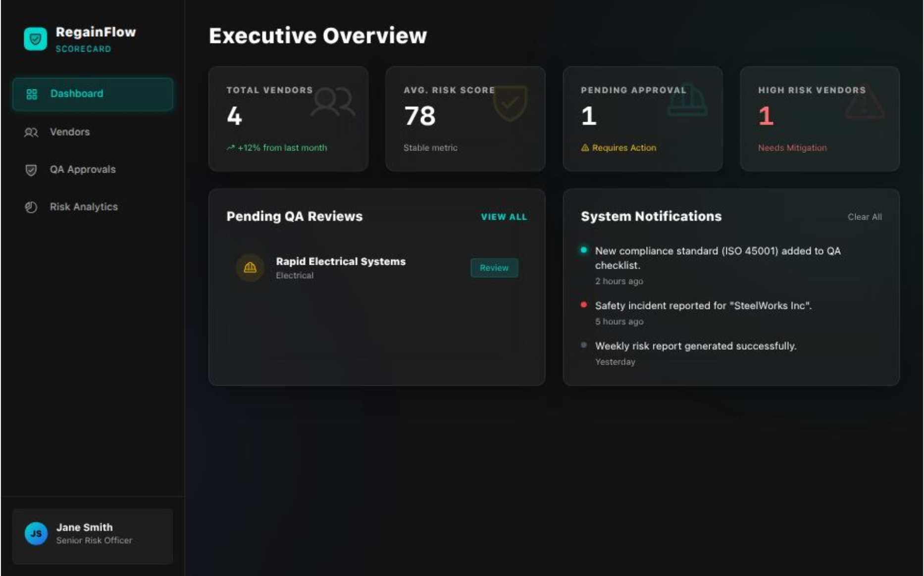Click the Risk Analytics pie chart icon
The height and width of the screenshot is (576, 924).
[30, 207]
